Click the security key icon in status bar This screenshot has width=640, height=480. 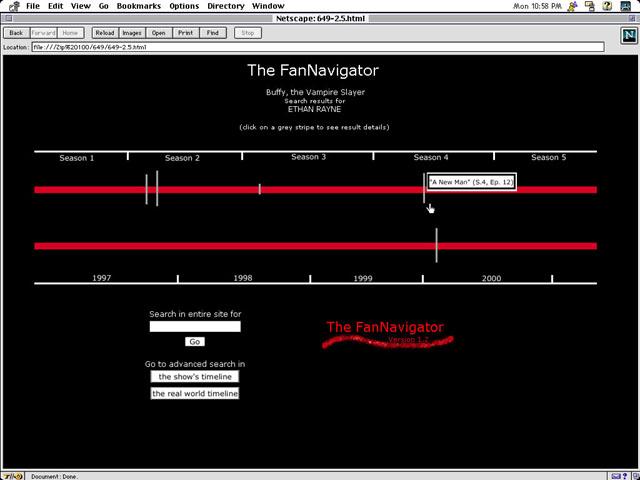click(x=9, y=476)
